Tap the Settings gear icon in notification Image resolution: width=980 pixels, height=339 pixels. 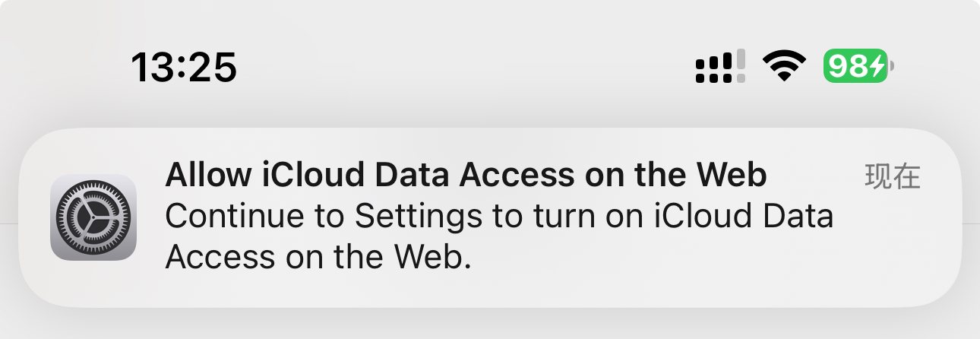tap(93, 217)
